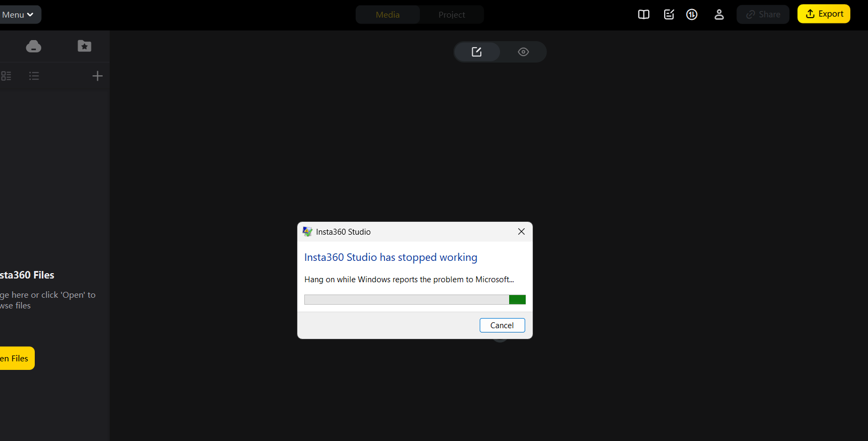The width and height of the screenshot is (868, 441).
Task: Click 'Hang on while Windows reports' message
Action: click(x=409, y=280)
